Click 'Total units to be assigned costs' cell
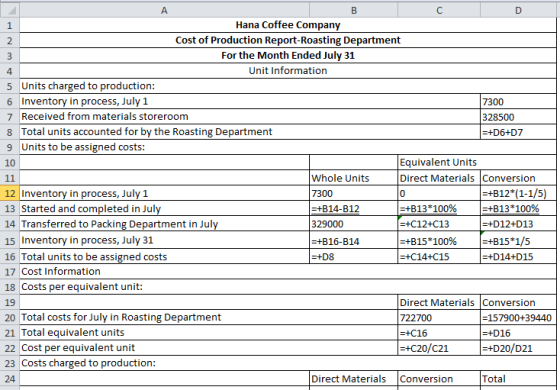This screenshot has width=560, height=390. click(x=164, y=256)
